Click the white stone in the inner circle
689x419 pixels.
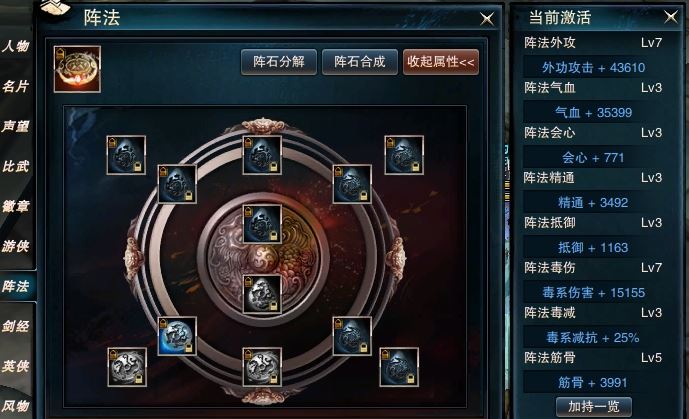[x=262, y=295]
